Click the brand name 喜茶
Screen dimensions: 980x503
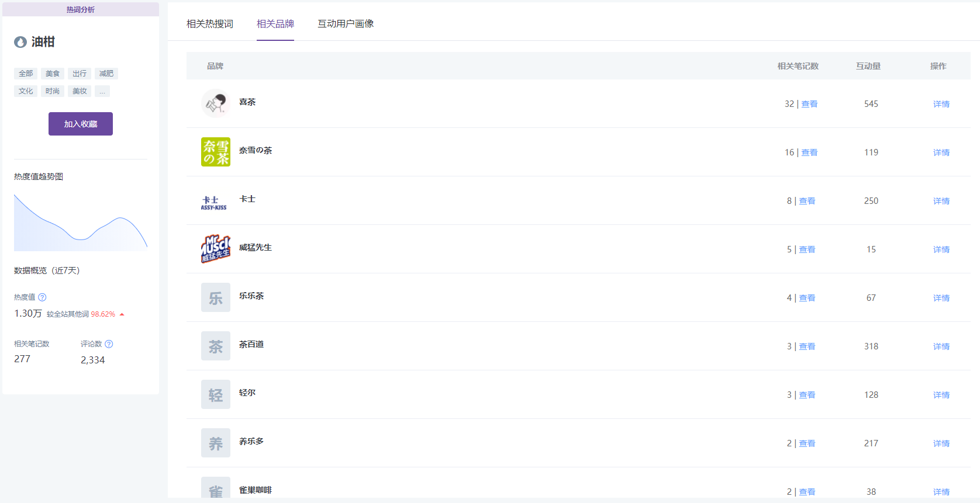247,102
